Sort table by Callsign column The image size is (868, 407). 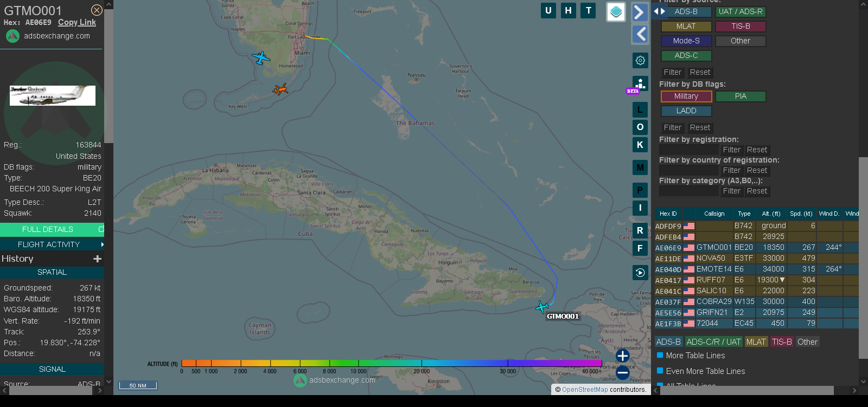714,214
